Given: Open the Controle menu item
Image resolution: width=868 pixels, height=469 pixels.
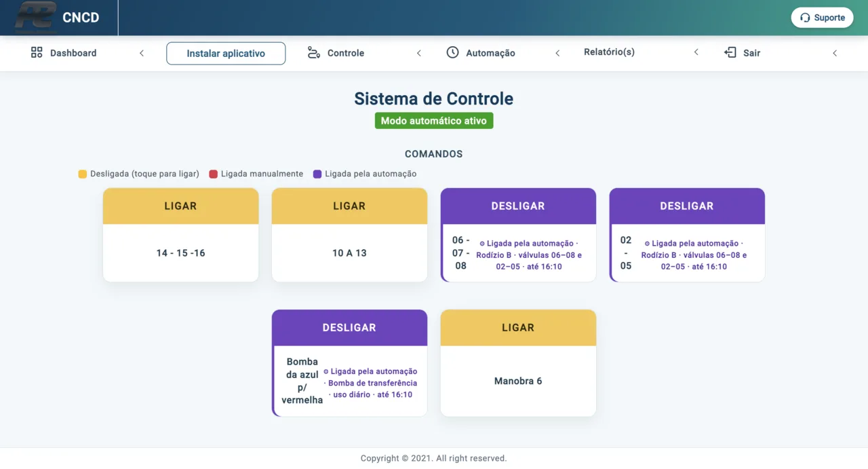Looking at the screenshot, I should point(346,53).
